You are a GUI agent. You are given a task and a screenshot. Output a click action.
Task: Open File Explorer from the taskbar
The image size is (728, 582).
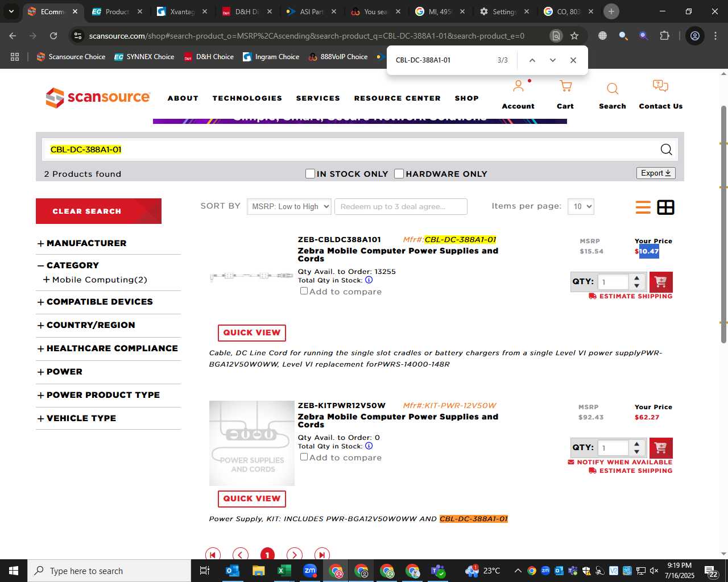258,571
